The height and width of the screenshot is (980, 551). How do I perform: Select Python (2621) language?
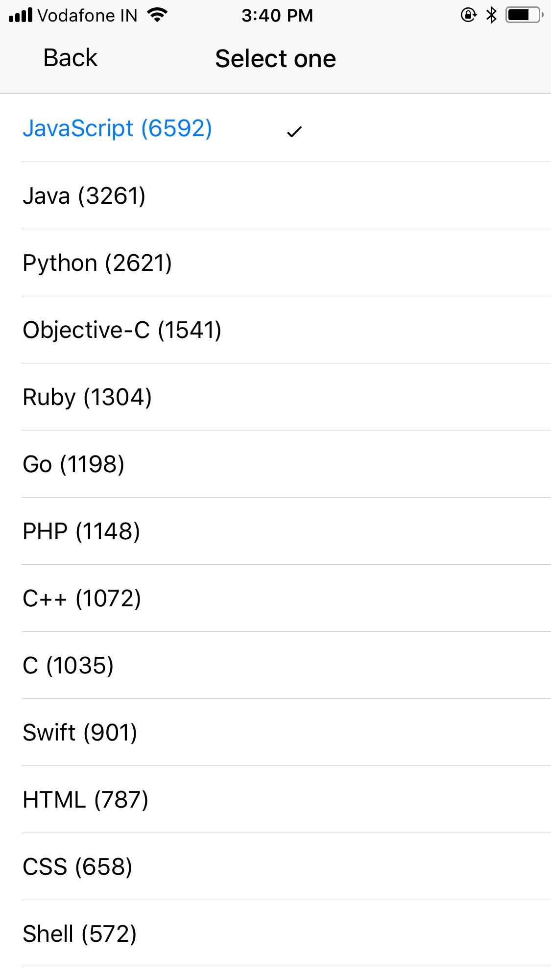tap(97, 263)
